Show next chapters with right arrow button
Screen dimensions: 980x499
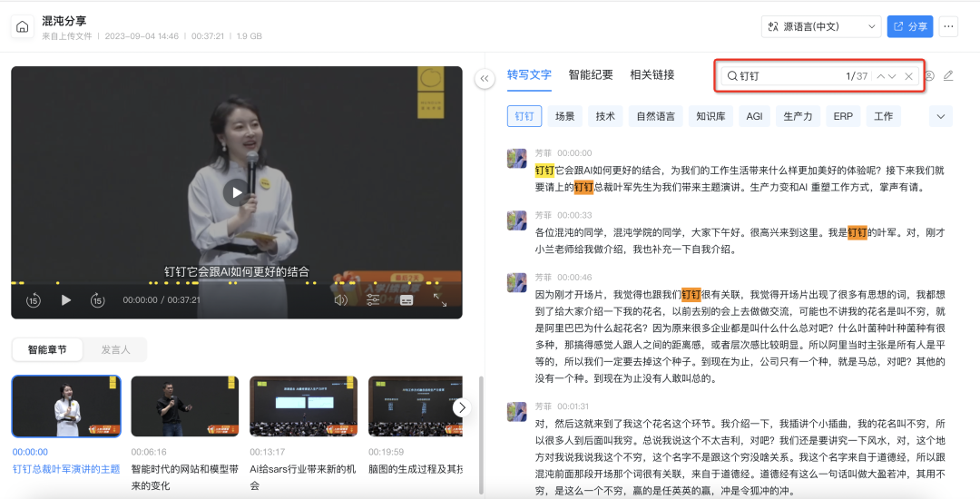[x=462, y=407]
